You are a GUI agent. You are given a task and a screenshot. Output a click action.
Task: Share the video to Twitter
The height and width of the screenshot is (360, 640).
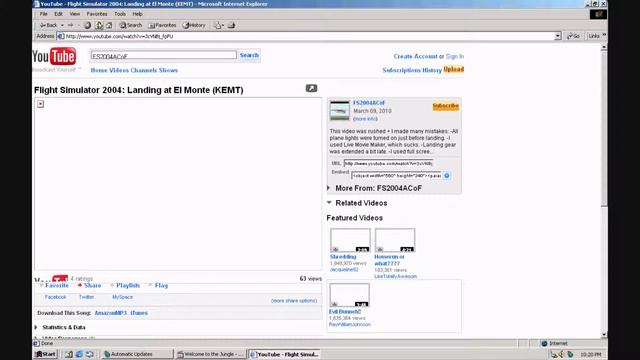(87, 297)
